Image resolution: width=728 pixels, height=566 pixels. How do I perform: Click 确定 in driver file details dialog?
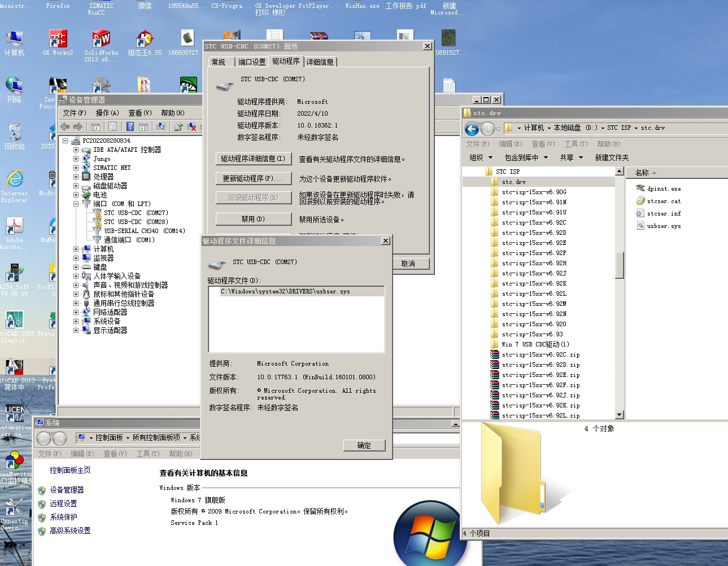(364, 445)
